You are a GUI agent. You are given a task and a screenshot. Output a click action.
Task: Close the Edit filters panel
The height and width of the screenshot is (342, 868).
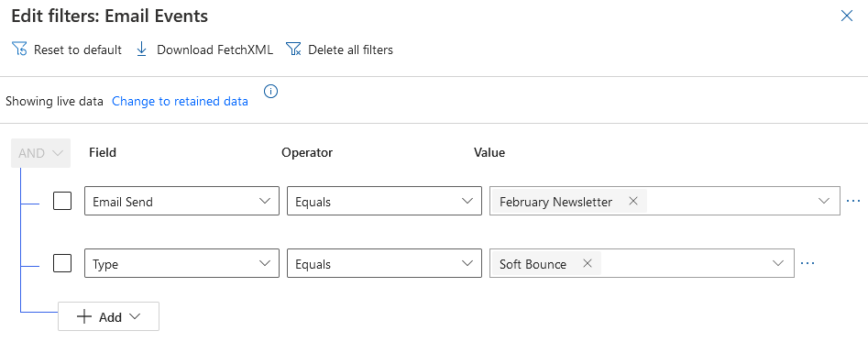coord(846,17)
